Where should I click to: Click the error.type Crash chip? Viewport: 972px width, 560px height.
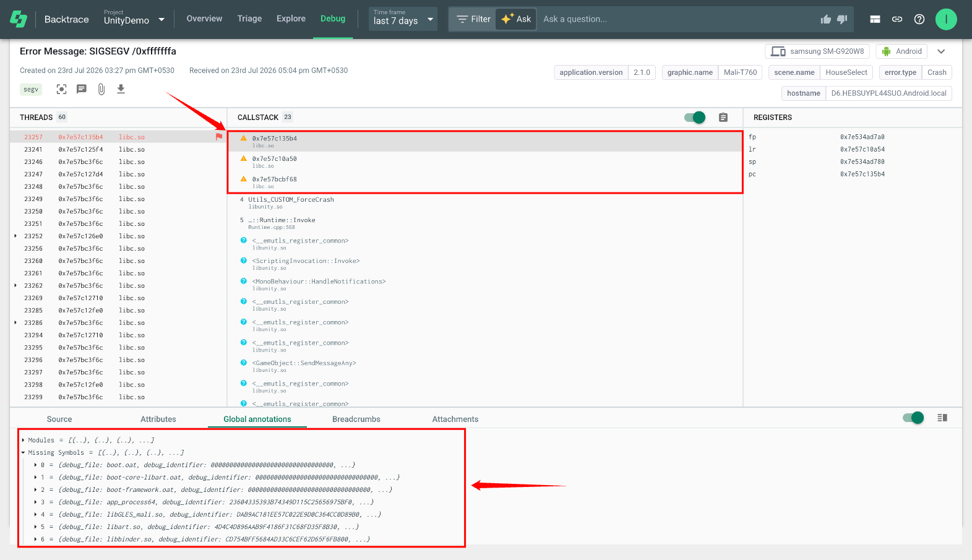click(x=916, y=72)
